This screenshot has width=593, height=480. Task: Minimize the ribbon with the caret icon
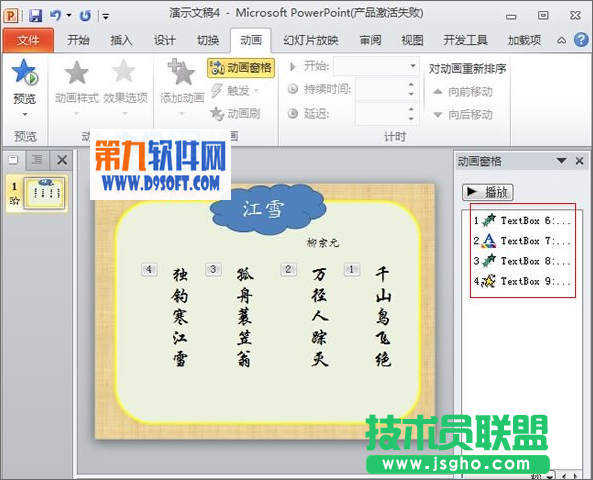pyautogui.click(x=562, y=40)
